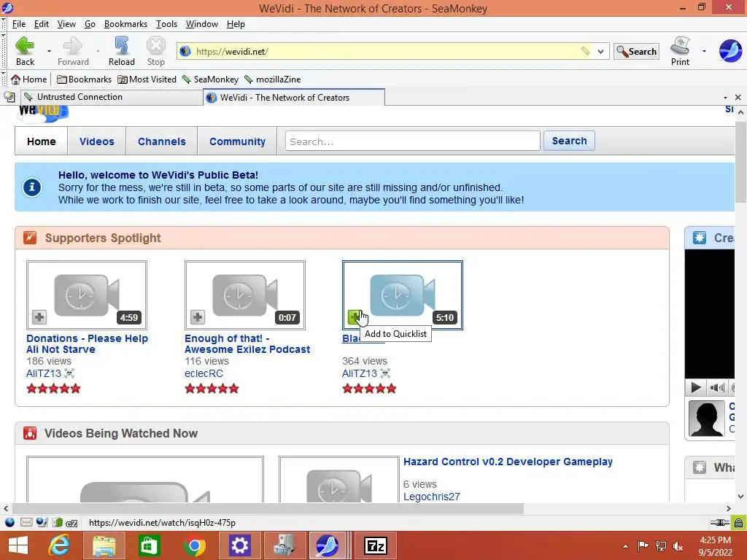Open the Tools menu
Screen dimensions: 747x560
pyautogui.click(x=166, y=24)
